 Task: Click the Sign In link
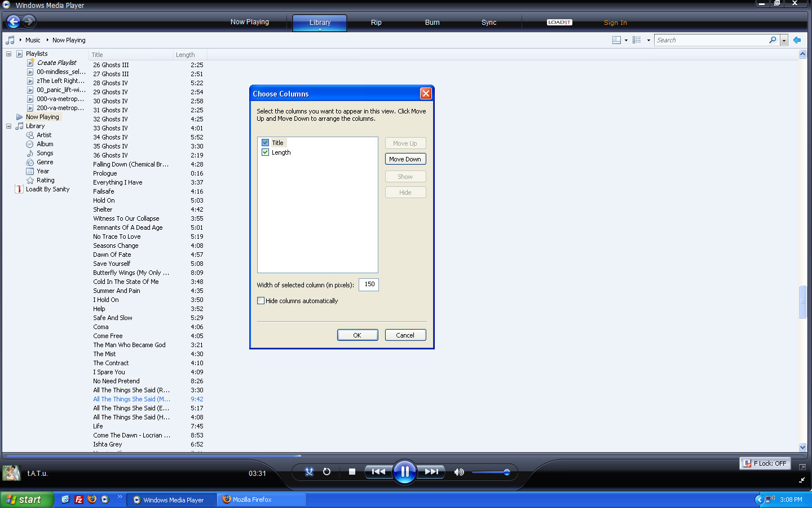click(x=615, y=23)
